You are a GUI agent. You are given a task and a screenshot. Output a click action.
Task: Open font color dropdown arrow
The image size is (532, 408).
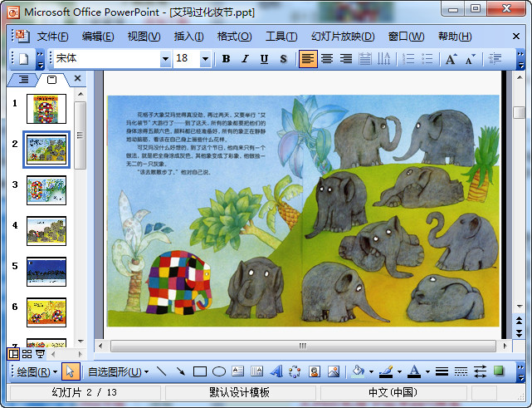[427, 371]
